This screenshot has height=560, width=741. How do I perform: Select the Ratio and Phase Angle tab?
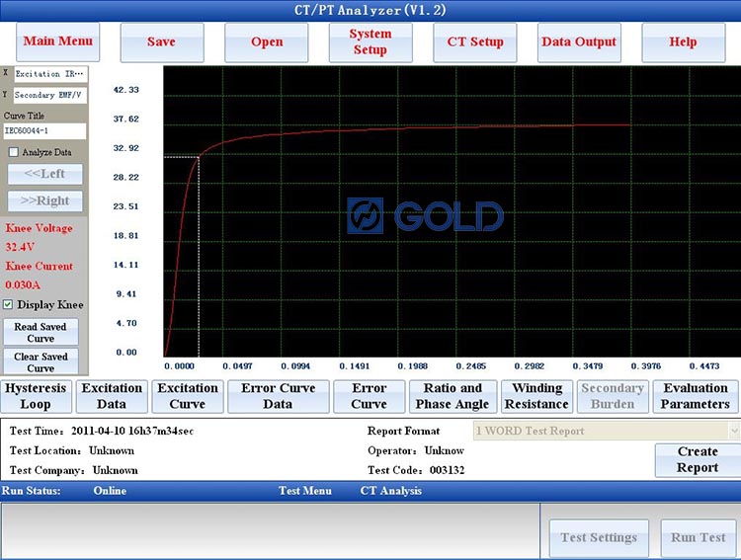click(x=453, y=396)
